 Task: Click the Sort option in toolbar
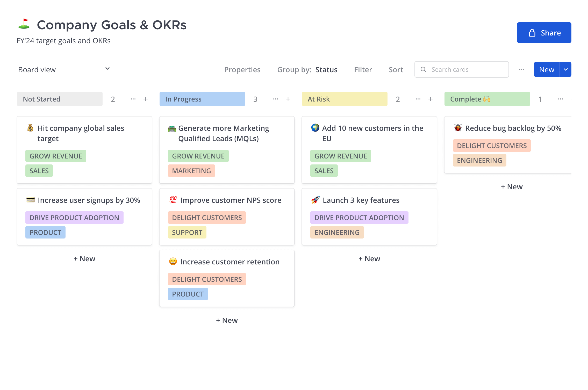(x=395, y=69)
